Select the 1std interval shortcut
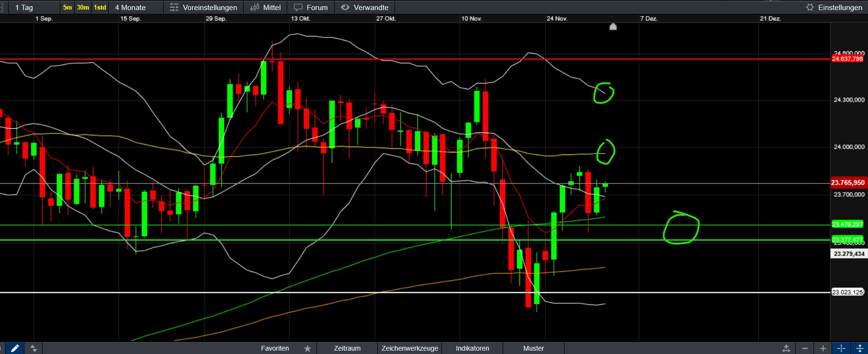This screenshot has width=868, height=354. (x=100, y=7)
